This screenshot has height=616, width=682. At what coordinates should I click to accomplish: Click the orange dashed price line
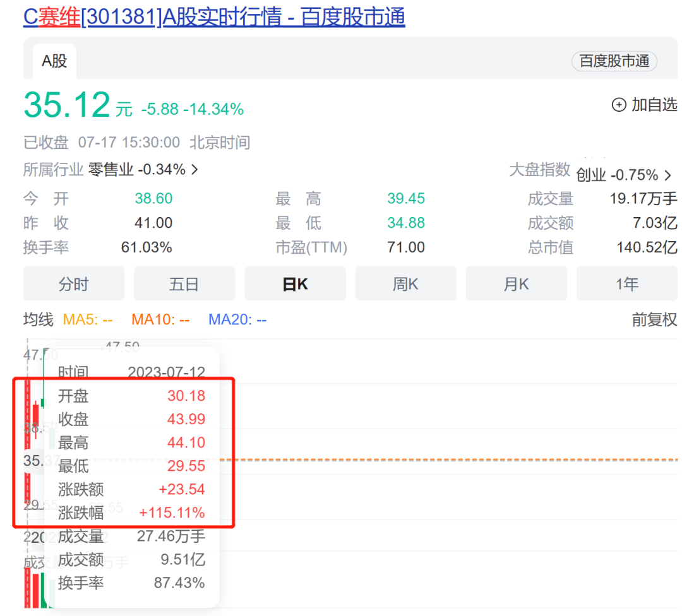442,459
